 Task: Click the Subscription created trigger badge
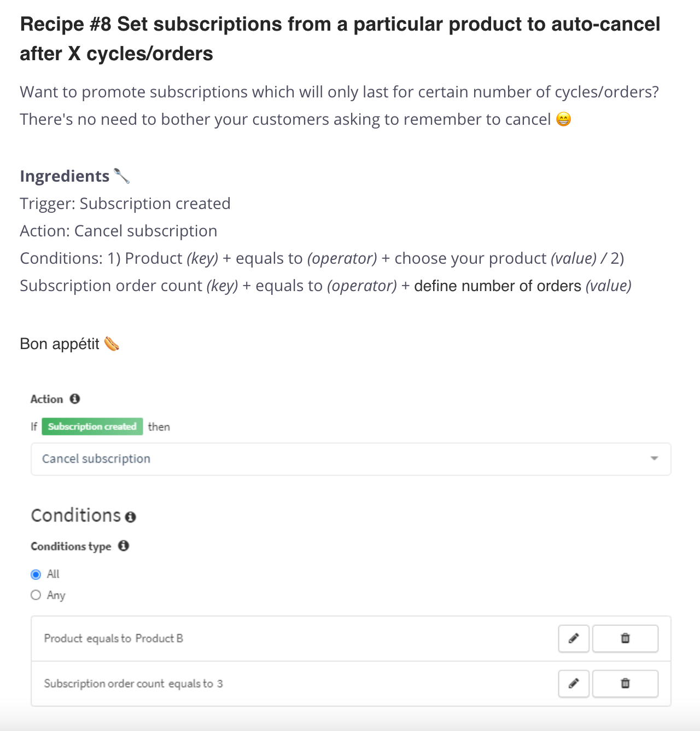pyautogui.click(x=92, y=426)
